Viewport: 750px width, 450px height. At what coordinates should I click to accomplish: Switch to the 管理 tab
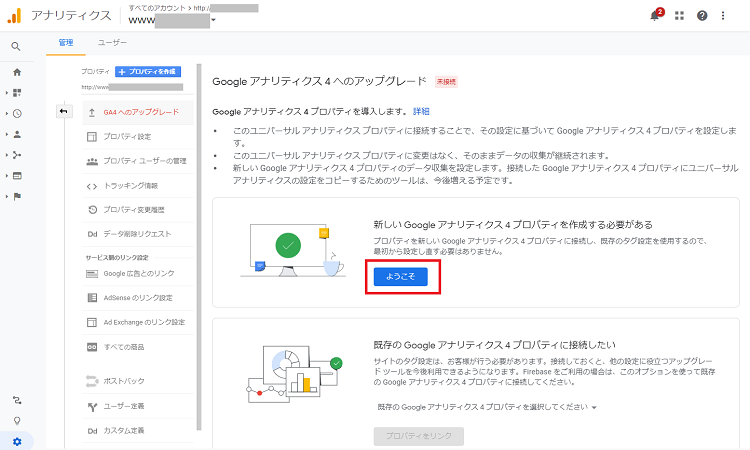pyautogui.click(x=66, y=43)
